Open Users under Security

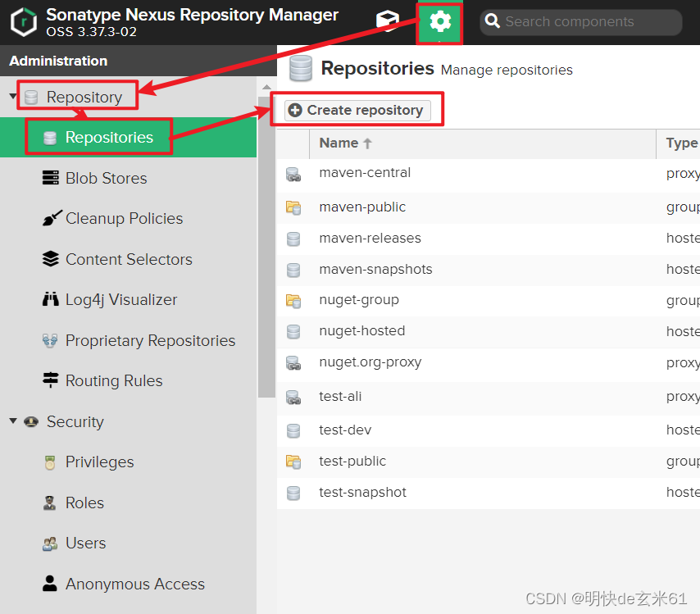coord(85,543)
